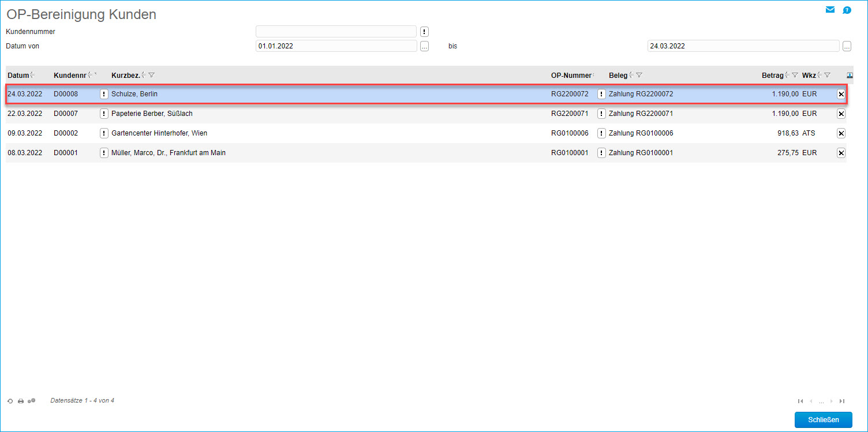Screen dimensions: 868x432
Task: Delete the Zahlung RG2200071 entry
Action: (841, 114)
